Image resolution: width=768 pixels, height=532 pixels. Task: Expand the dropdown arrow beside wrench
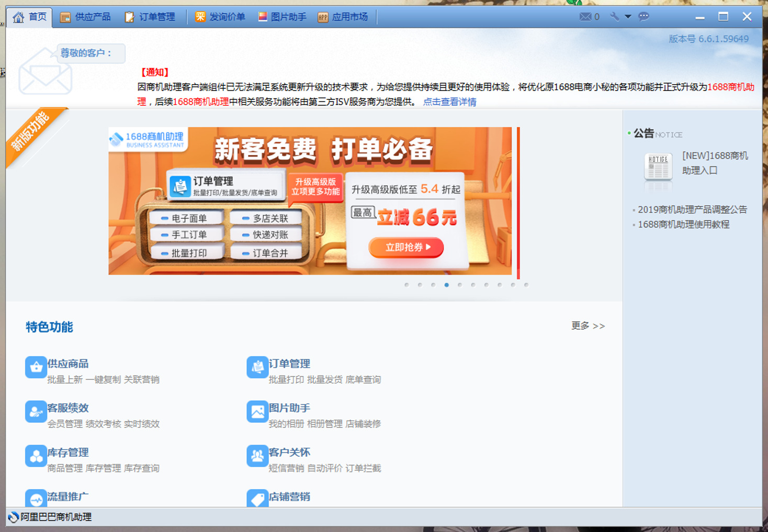[x=628, y=17]
